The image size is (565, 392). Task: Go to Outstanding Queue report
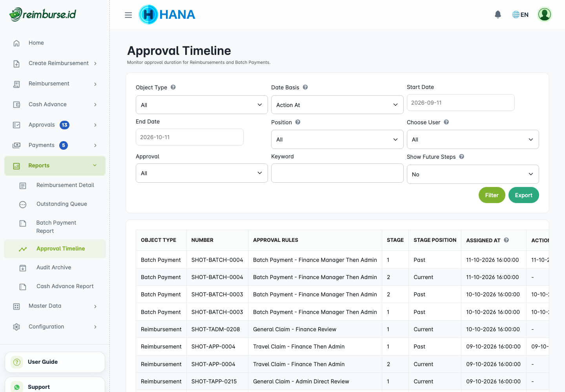tap(55, 204)
